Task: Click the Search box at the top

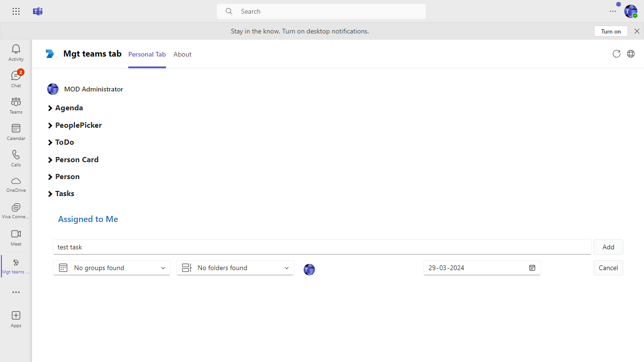Action: [x=321, y=11]
